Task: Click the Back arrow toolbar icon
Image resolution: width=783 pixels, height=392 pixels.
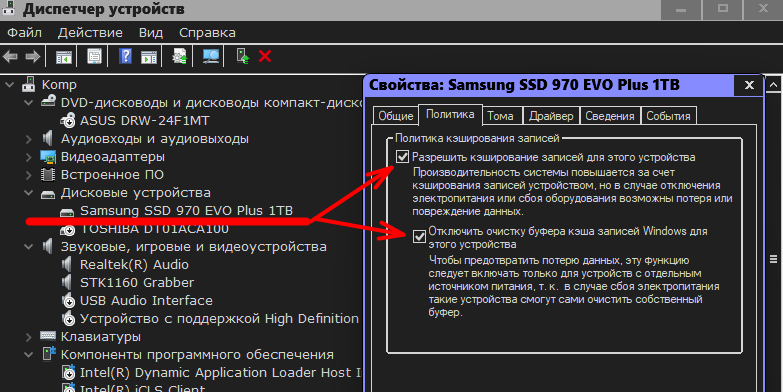Action: (x=10, y=56)
